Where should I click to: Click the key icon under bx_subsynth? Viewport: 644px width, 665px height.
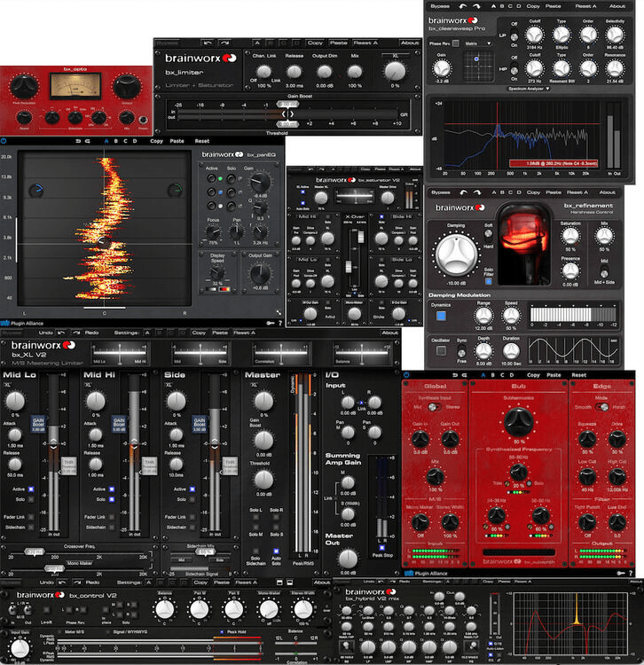tap(621, 573)
